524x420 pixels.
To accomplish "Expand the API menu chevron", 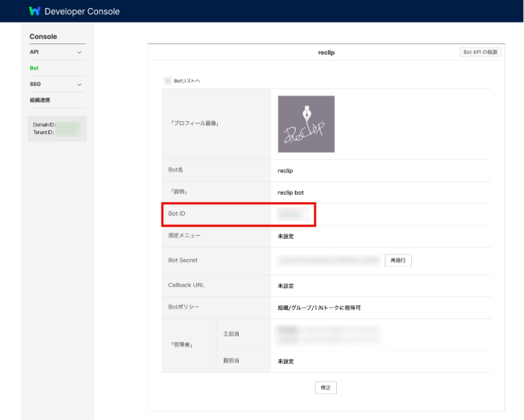I will pyautogui.click(x=79, y=52).
